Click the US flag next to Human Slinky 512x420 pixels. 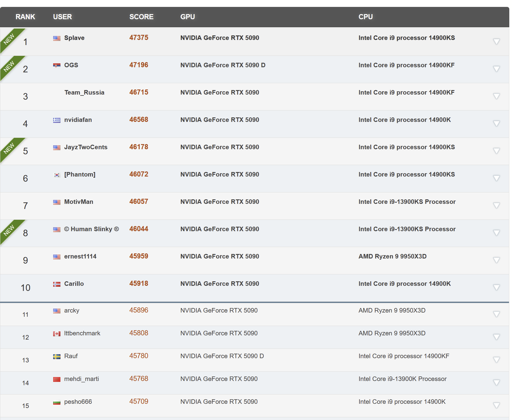(57, 229)
